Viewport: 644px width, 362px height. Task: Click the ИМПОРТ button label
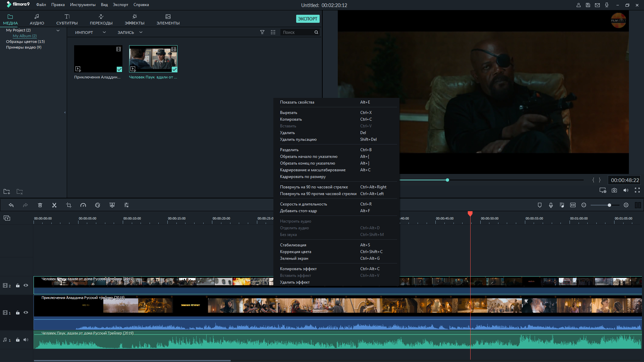(84, 33)
